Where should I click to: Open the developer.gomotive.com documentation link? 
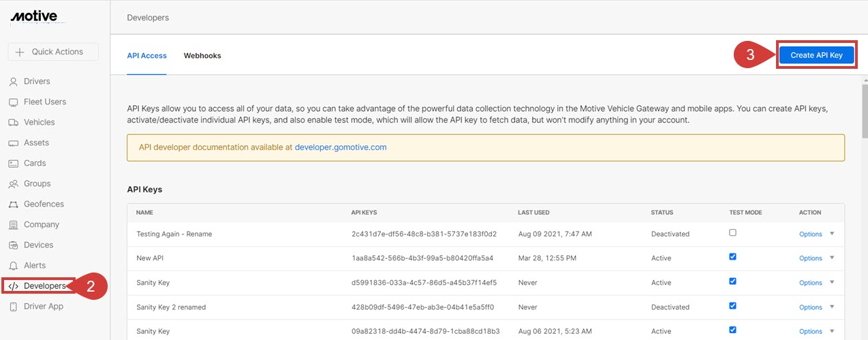341,147
